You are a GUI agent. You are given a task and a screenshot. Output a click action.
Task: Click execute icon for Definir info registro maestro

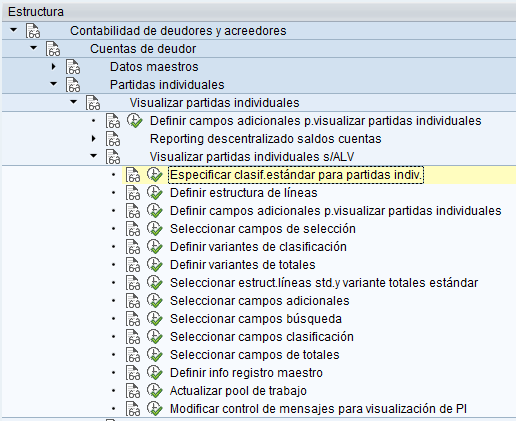pyautogui.click(x=155, y=373)
